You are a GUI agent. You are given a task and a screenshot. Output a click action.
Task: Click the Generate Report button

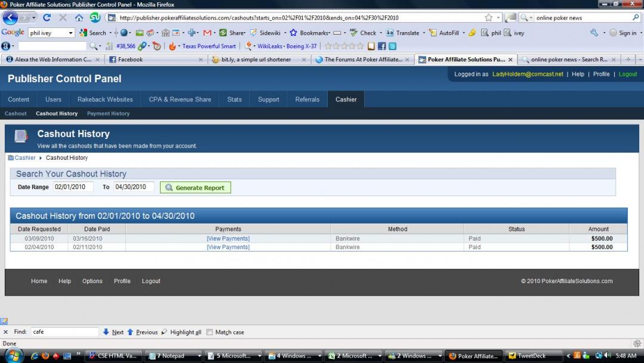tap(196, 187)
